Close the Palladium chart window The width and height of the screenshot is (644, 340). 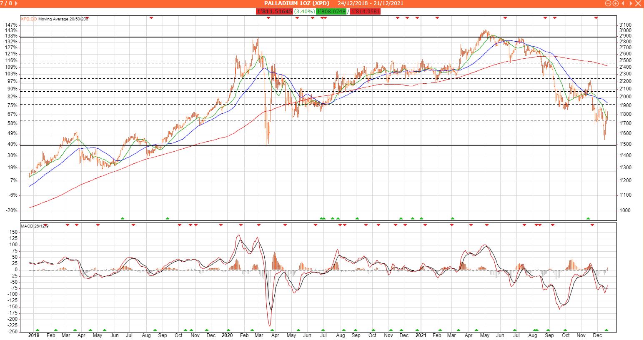click(639, 3)
